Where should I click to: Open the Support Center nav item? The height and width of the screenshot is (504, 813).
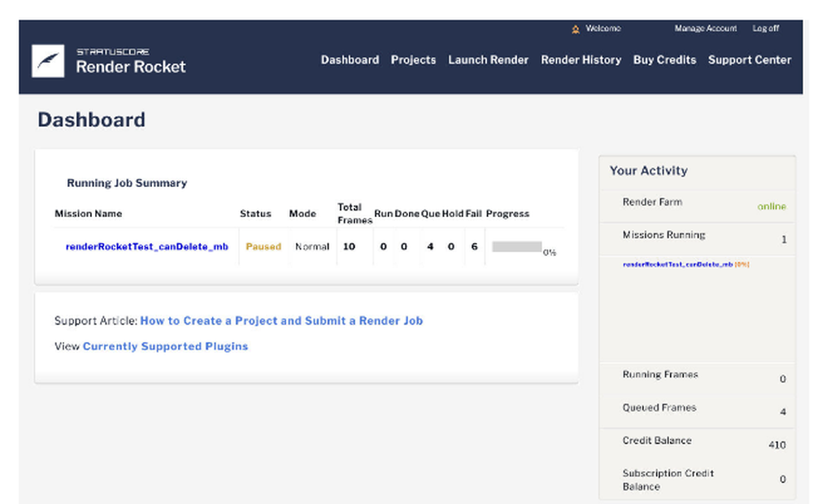(x=750, y=59)
